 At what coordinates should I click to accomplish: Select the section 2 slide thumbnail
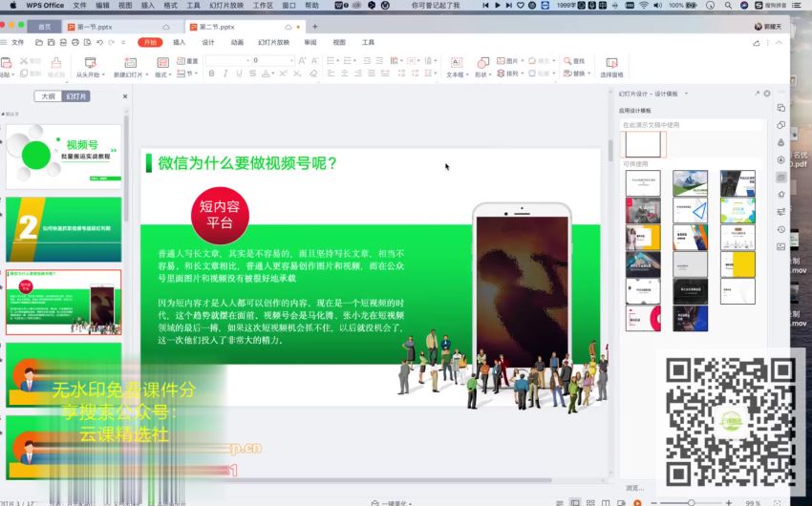click(x=64, y=229)
